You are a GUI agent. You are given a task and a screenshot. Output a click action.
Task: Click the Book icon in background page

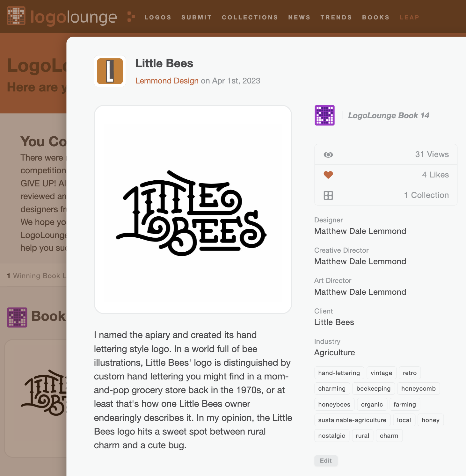click(x=17, y=317)
